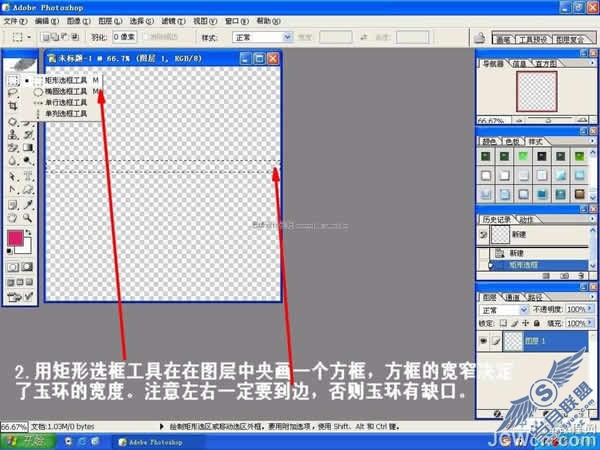This screenshot has width=600, height=450.
Task: Select the Path Selection tool
Action: pos(13,176)
